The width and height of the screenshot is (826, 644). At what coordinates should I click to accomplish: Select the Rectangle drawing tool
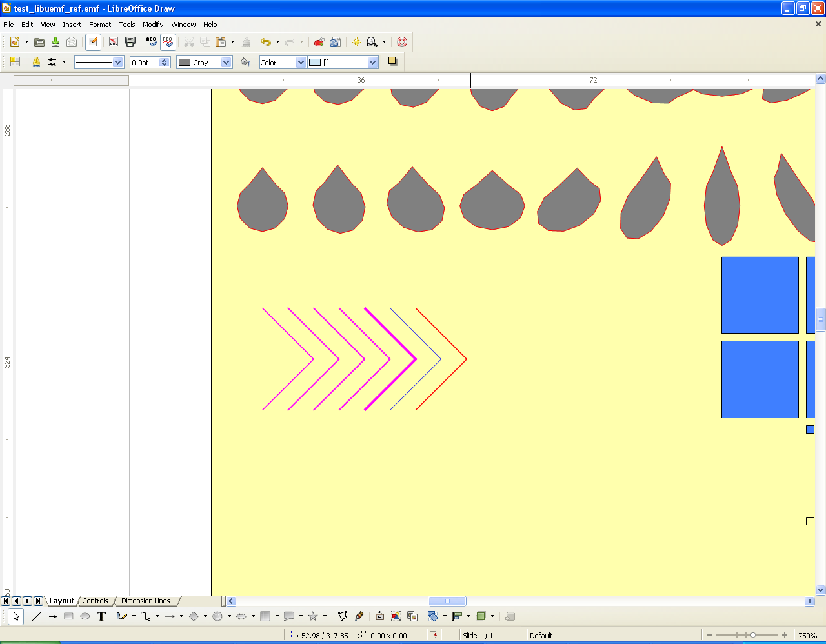(x=68, y=617)
